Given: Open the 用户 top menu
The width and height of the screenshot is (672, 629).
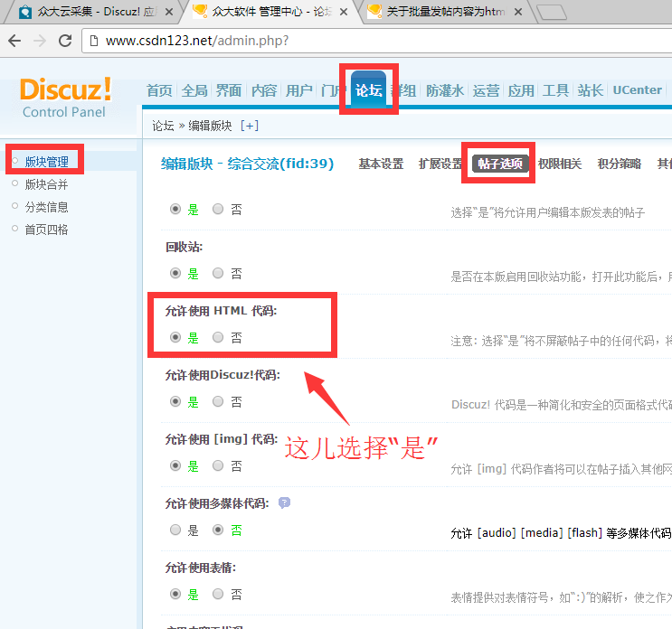Looking at the screenshot, I should point(298,90).
